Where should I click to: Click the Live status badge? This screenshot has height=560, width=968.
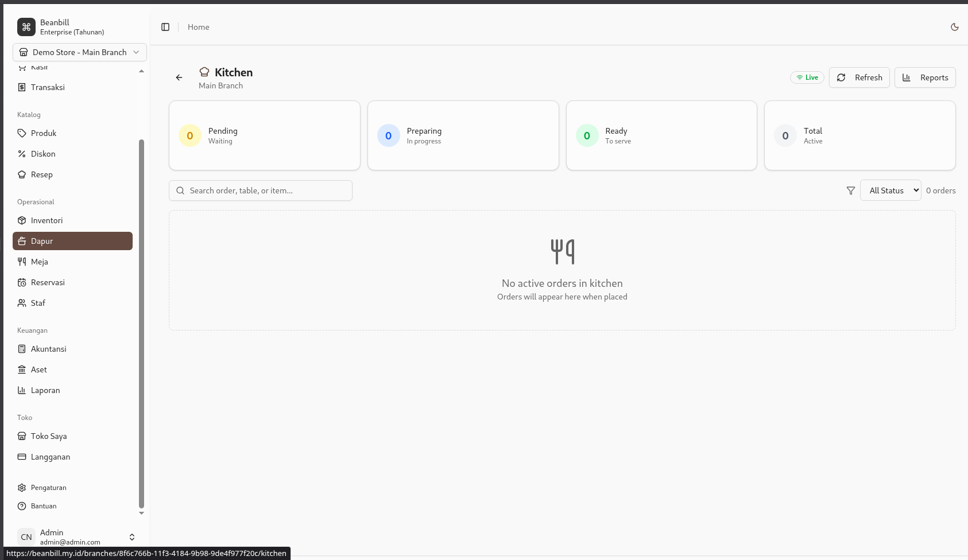(x=807, y=77)
